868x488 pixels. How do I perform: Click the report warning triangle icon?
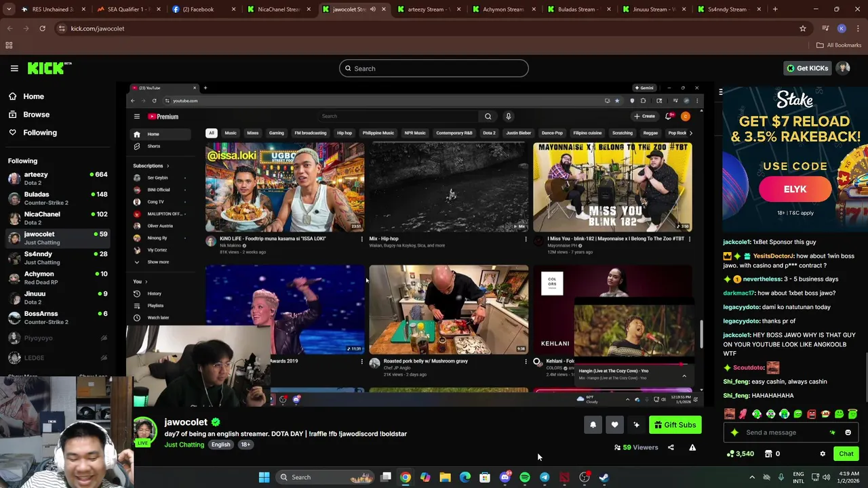coord(692,447)
